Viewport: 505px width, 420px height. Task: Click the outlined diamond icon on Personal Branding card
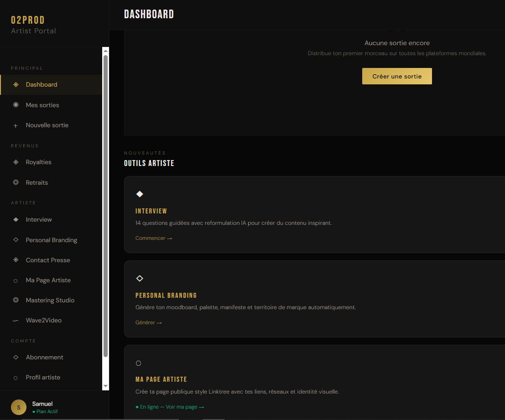[x=140, y=278]
